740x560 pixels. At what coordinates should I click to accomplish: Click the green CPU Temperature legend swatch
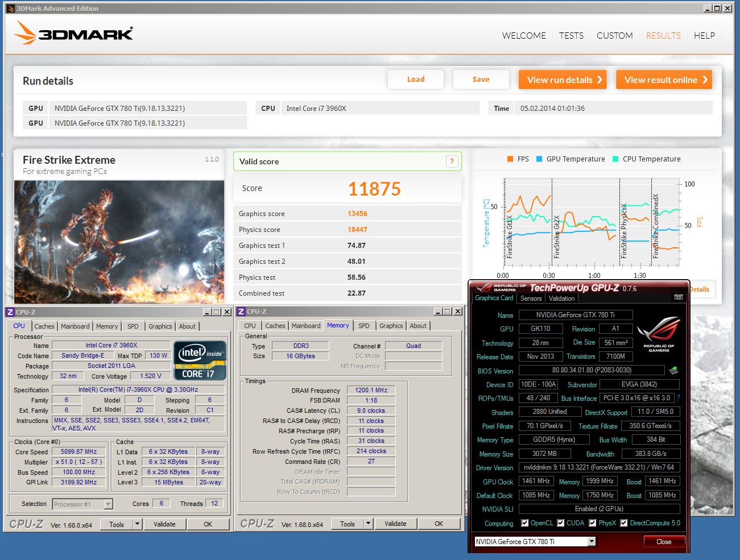615,159
